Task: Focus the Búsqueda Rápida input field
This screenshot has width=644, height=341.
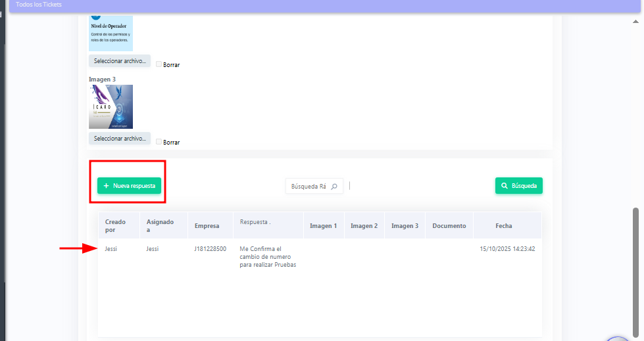Action: click(308, 187)
